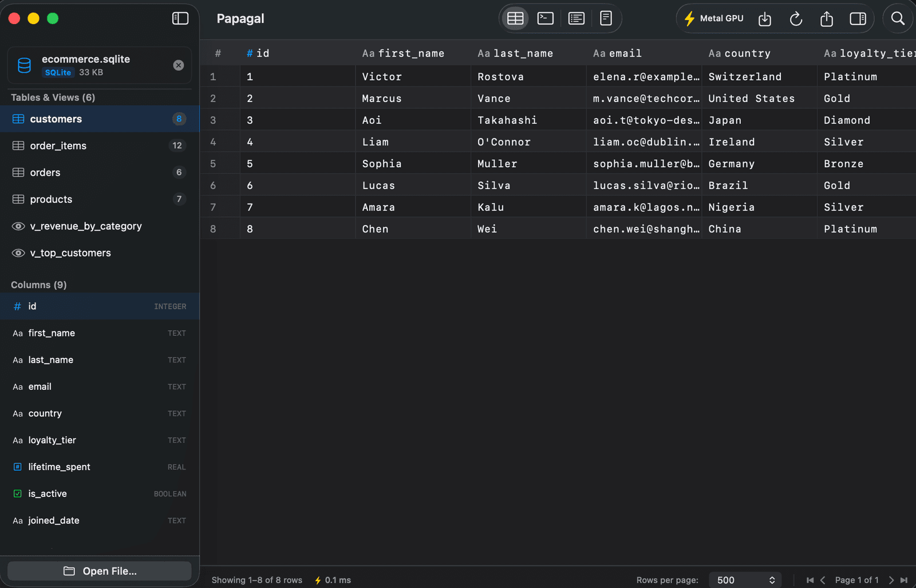This screenshot has height=588, width=916.
Task: Click the Columns (9) heading
Action: (39, 285)
